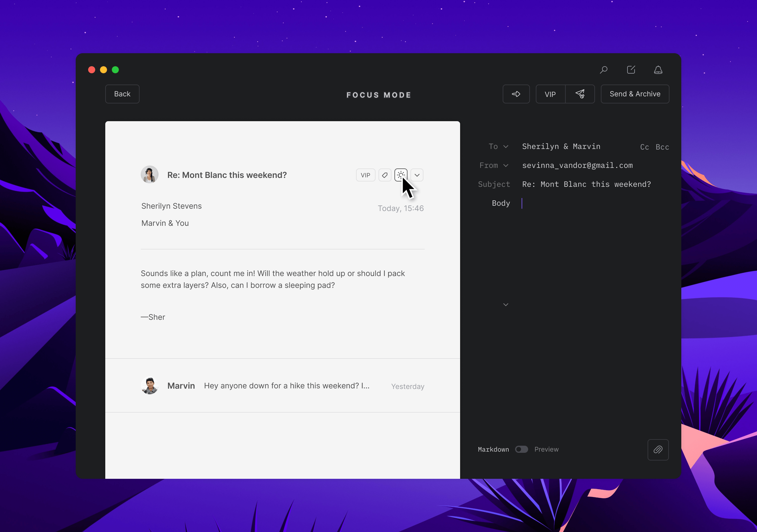
Task: Open the From address dropdown chevron
Action: tap(505, 166)
